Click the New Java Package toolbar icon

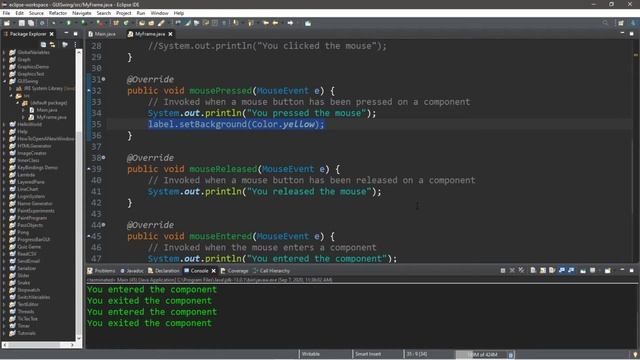pos(116,23)
